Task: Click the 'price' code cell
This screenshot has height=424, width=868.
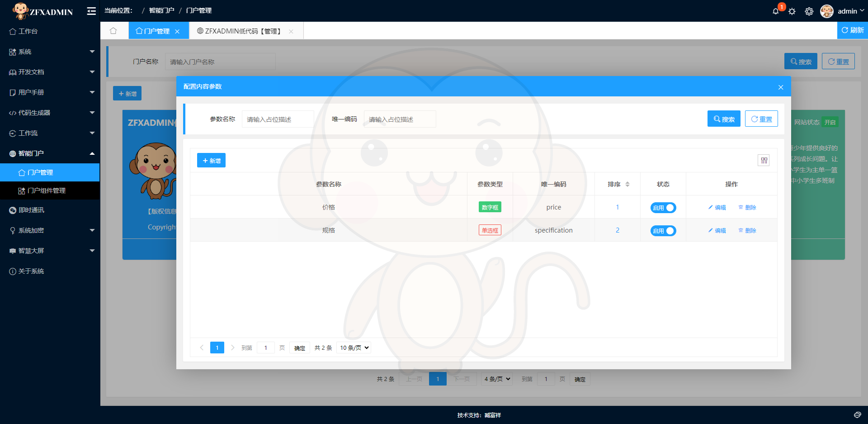Action: [x=554, y=207]
